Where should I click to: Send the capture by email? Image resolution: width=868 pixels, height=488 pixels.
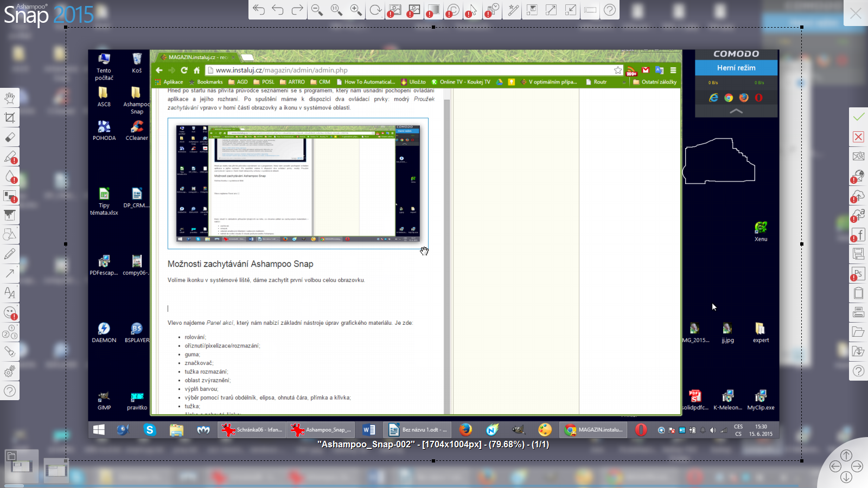[x=858, y=156]
